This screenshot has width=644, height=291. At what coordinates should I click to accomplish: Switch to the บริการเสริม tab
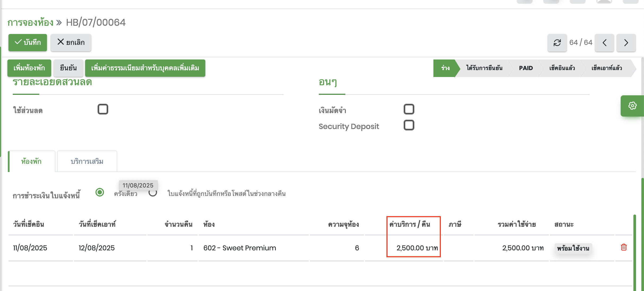[87, 161]
